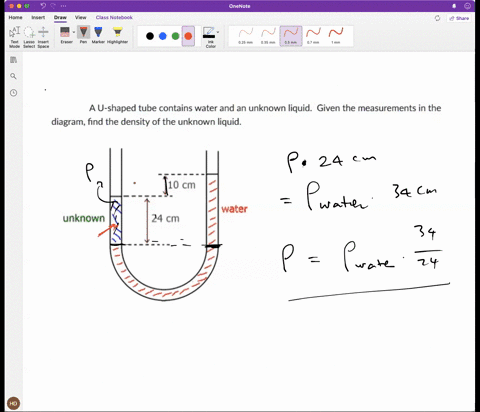The image size is (480, 412).
Task: Switch to the Draw tab
Action: 60,18
